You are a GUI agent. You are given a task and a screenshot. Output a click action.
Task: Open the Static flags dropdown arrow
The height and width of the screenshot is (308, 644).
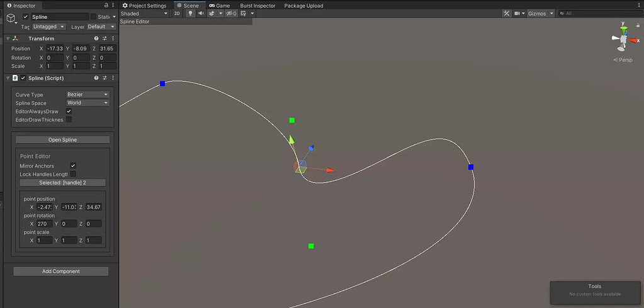click(114, 17)
